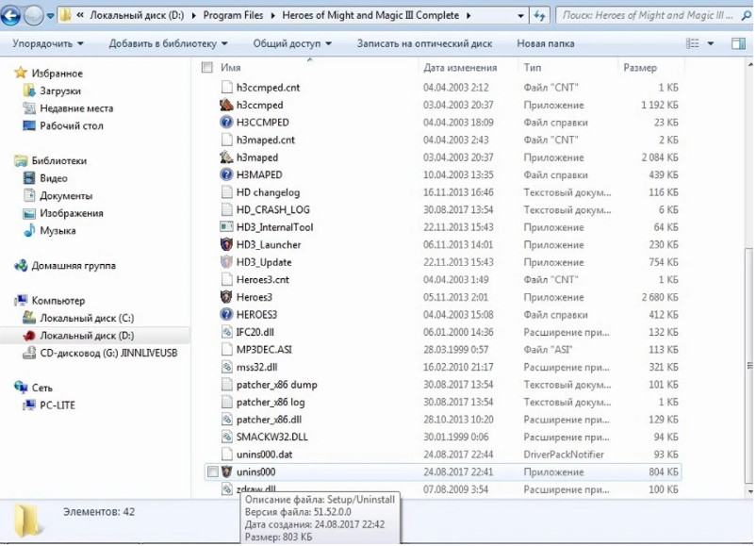Click Записать на оптический диск
The image size is (756, 546).
click(x=427, y=43)
